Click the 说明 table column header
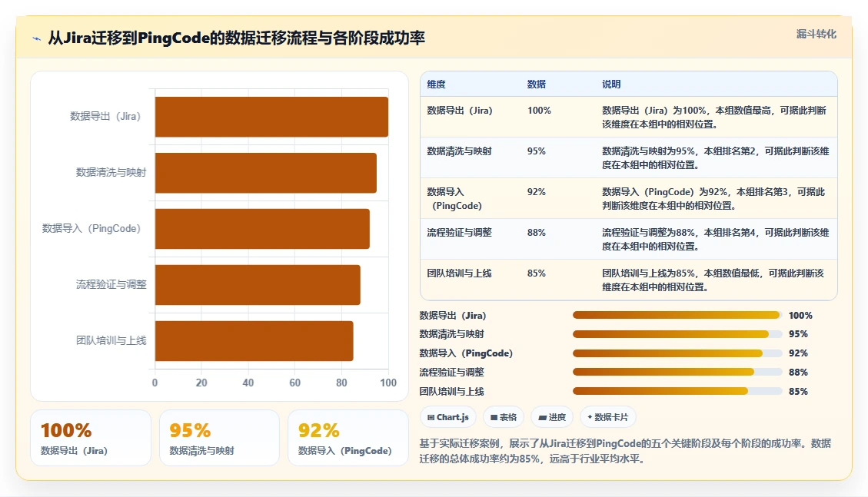The height and width of the screenshot is (497, 868). click(x=611, y=84)
